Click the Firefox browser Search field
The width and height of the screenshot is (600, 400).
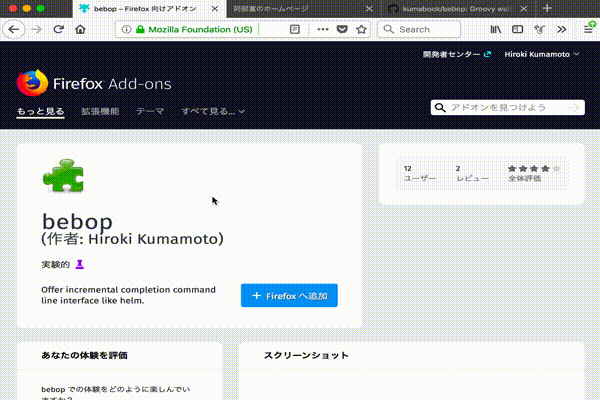[419, 29]
